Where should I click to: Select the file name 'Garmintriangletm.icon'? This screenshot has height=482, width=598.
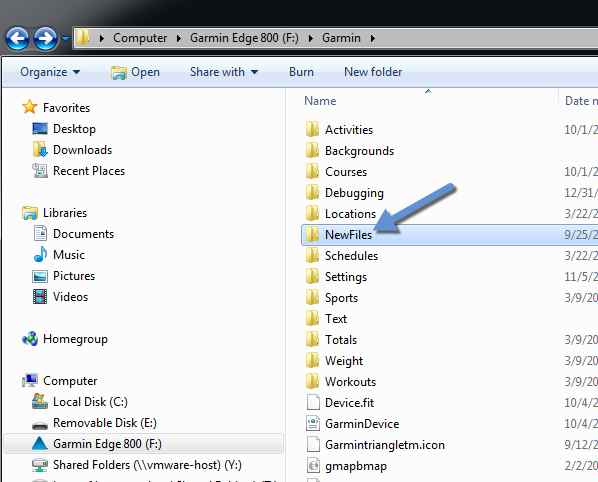(x=385, y=445)
